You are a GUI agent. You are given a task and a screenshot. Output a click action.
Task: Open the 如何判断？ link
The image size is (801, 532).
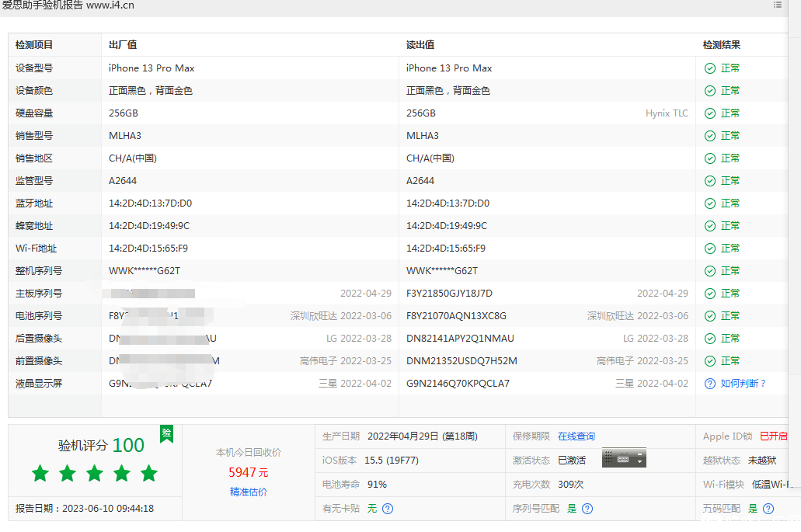click(744, 384)
